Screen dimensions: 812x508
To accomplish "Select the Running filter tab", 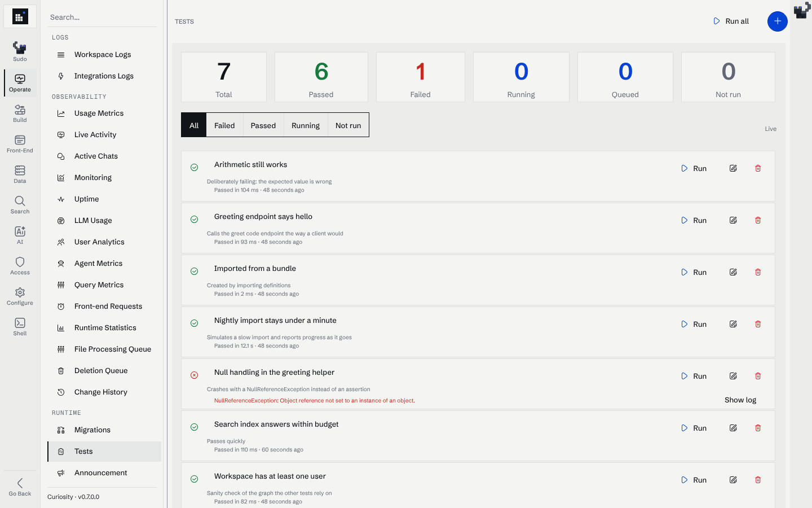I will point(306,125).
